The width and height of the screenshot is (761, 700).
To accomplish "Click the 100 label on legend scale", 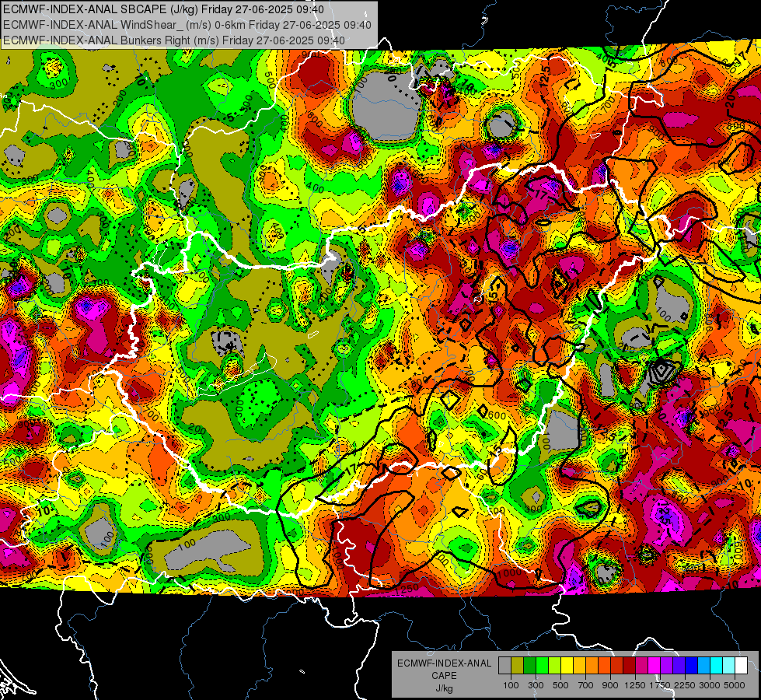I will click(x=511, y=685).
